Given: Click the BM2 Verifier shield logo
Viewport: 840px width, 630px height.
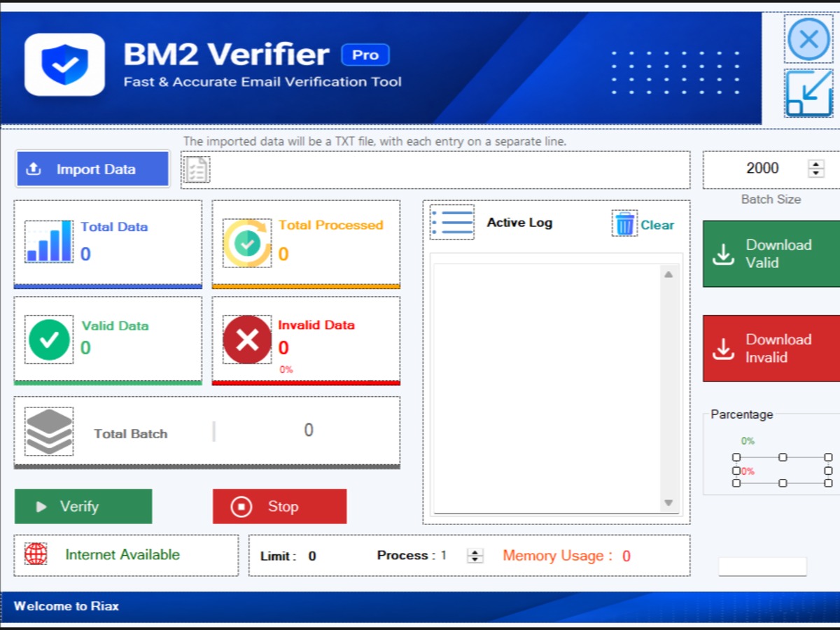Looking at the screenshot, I should click(x=64, y=64).
